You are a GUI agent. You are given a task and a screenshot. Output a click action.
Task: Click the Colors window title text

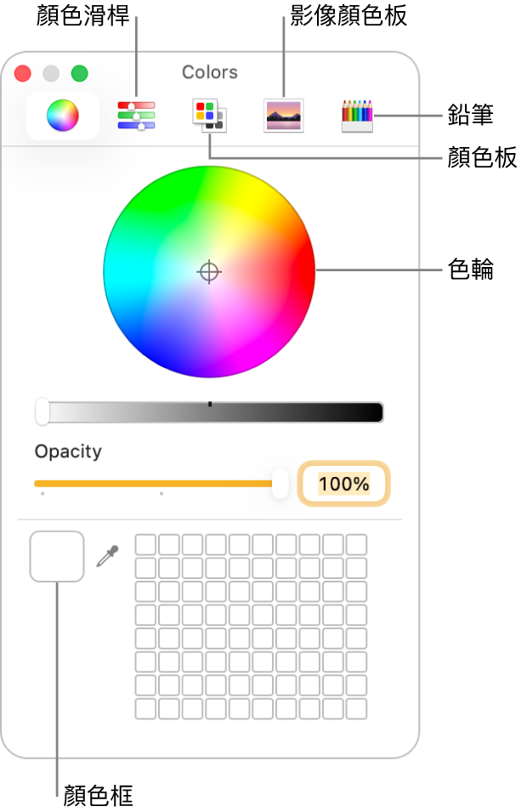click(210, 72)
